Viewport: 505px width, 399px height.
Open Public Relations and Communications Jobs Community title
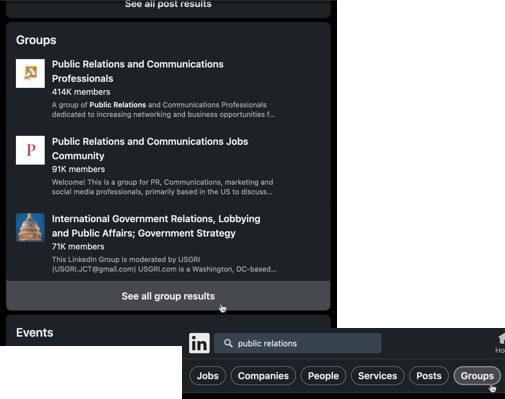[150, 149]
